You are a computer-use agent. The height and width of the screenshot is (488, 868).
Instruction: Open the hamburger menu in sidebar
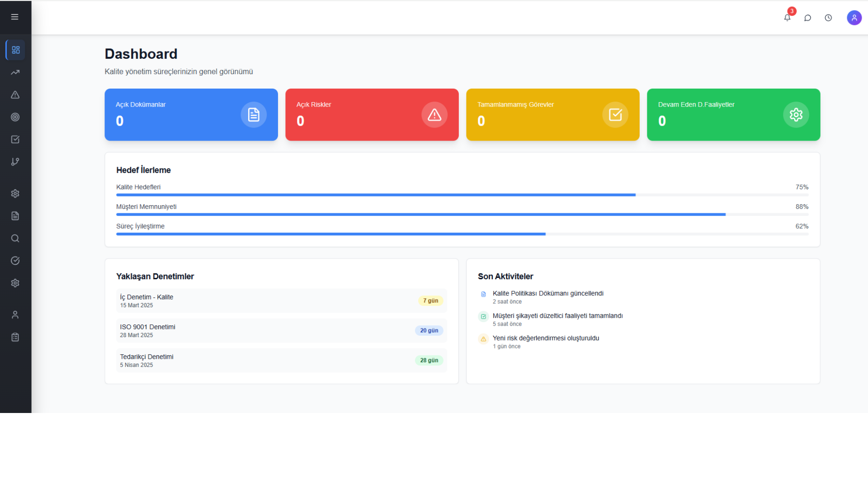pyautogui.click(x=15, y=17)
